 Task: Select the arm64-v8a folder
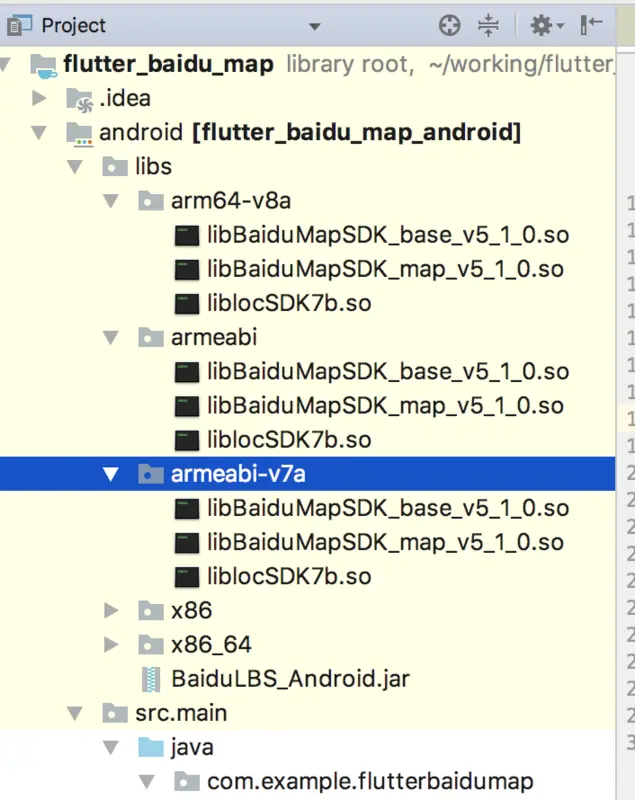(x=308, y=201)
